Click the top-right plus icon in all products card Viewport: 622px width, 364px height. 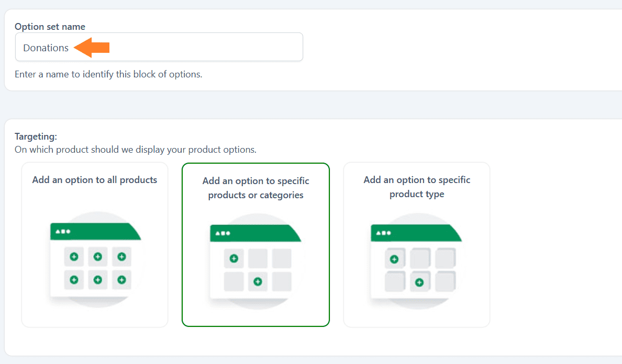click(122, 257)
